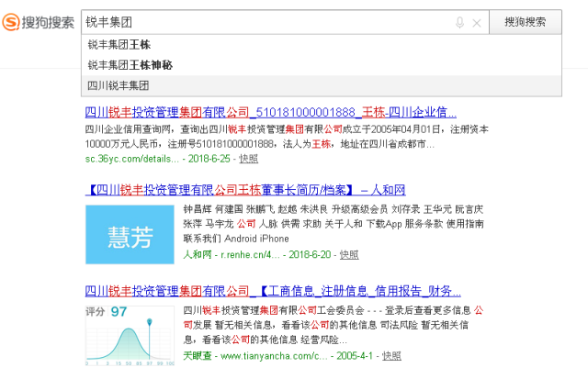Open the first result about 四川企业信用
Screen dimensions: 588x379
[x=270, y=113]
